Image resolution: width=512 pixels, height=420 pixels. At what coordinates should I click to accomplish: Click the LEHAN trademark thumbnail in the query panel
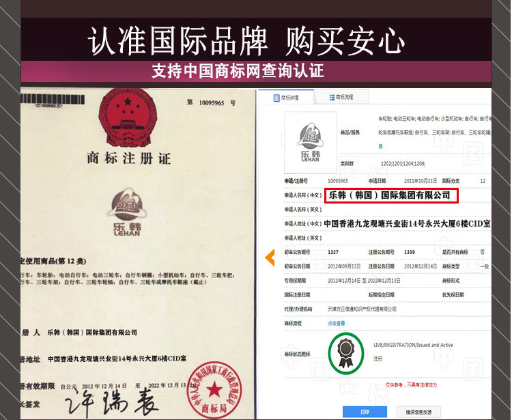point(311,143)
